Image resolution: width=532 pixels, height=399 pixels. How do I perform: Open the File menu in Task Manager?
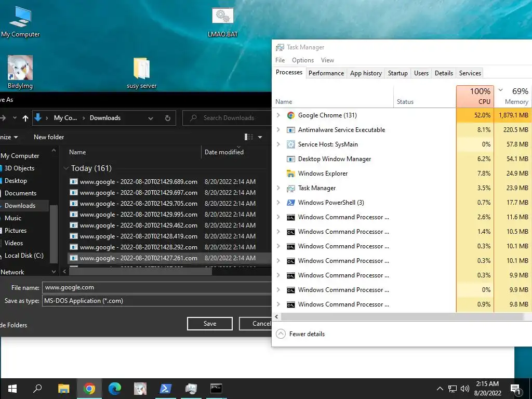280,60
